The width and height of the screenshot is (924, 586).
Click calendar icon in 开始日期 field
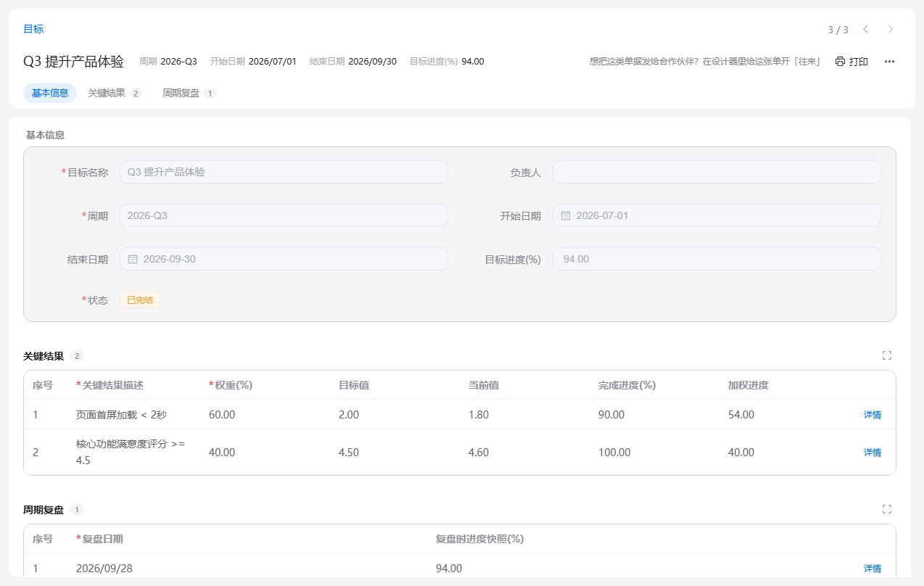[x=566, y=215]
